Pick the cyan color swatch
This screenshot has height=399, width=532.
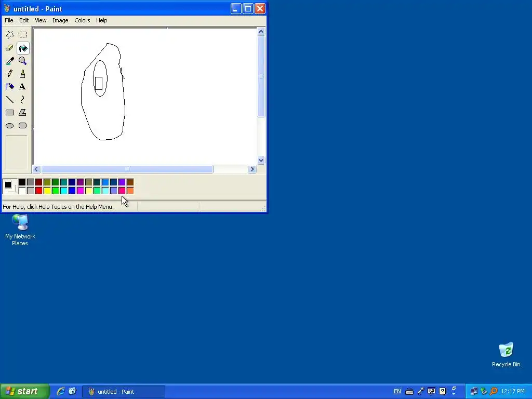[64, 190]
